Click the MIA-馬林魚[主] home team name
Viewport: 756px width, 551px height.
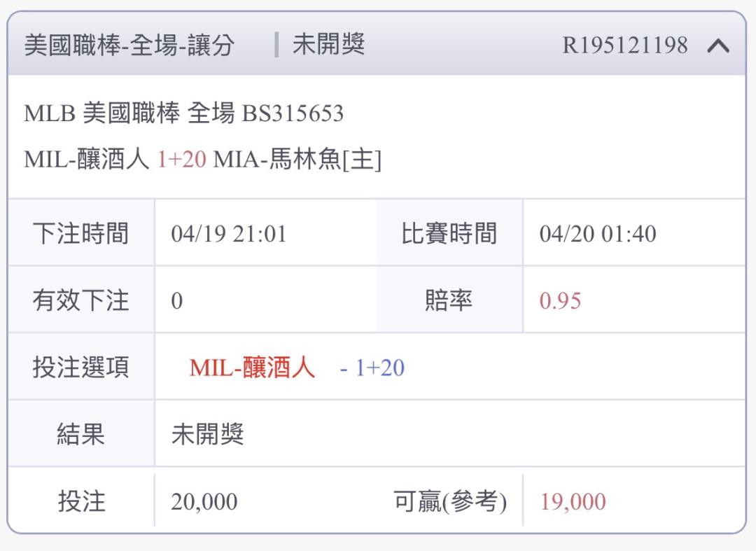297,160
